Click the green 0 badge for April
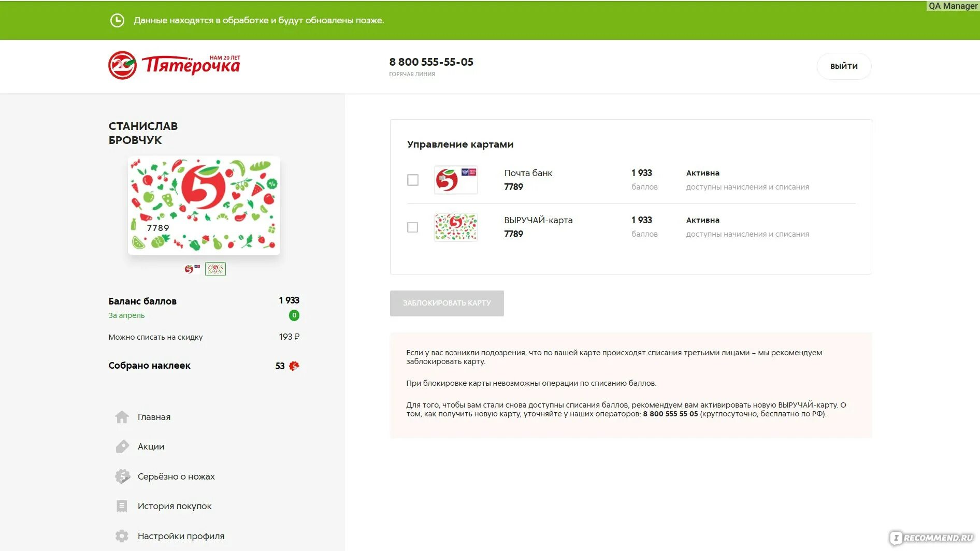 [294, 315]
